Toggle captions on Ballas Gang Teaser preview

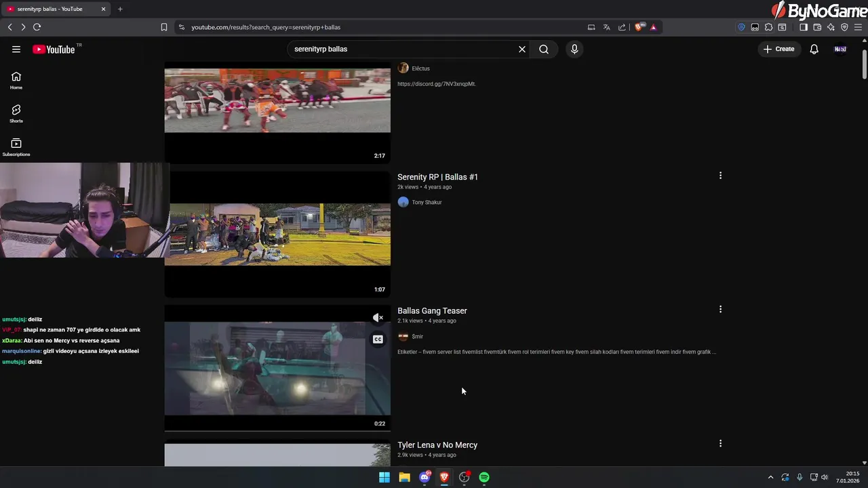pyautogui.click(x=378, y=339)
